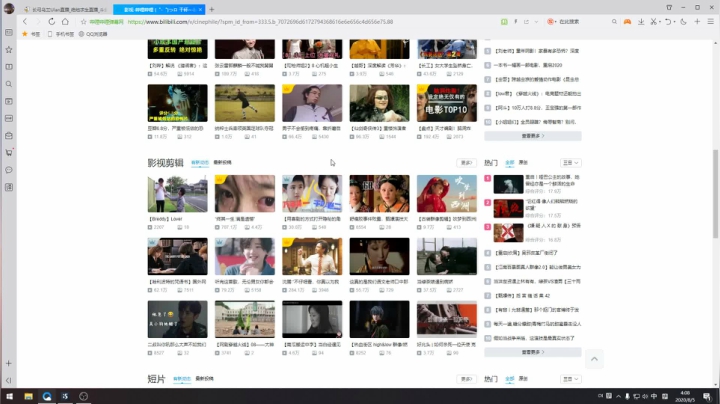
Task: Open the red-veiled woman desert video thumbnail
Action: (447, 194)
